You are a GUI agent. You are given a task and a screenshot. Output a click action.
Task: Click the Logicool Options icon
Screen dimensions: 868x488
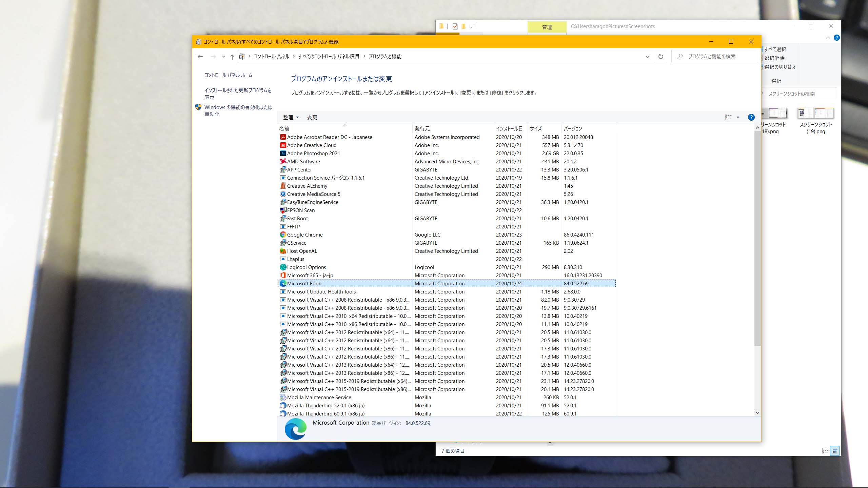(x=283, y=267)
